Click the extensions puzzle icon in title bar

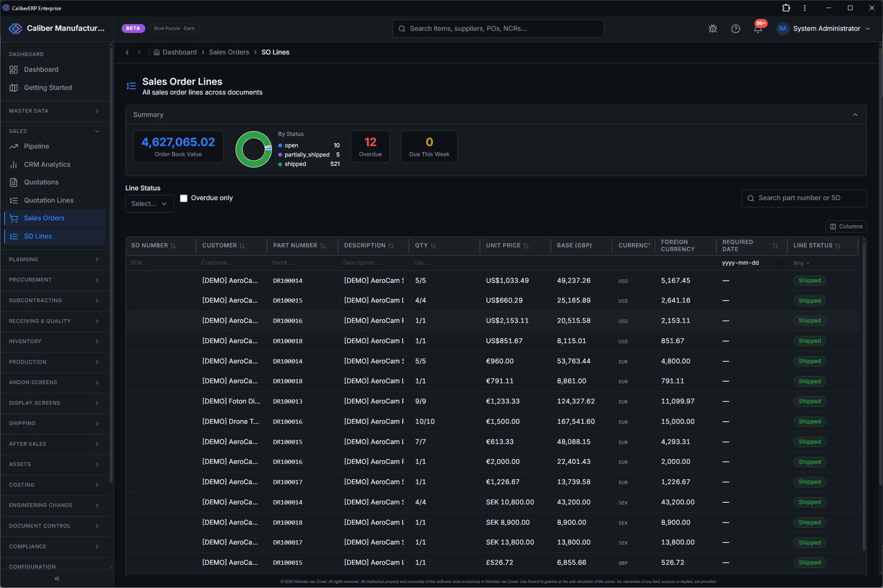point(786,8)
